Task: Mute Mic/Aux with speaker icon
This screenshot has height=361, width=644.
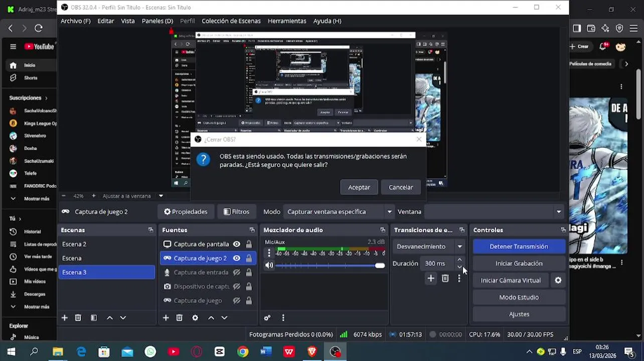Action: [x=269, y=265]
